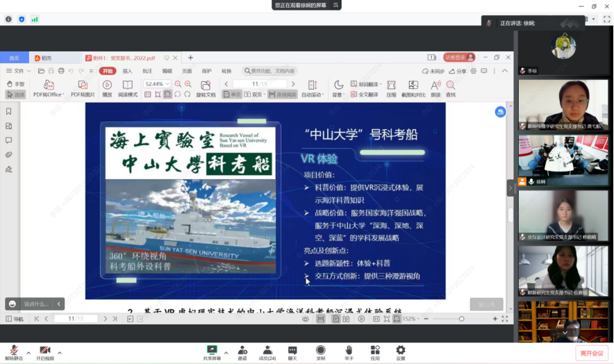Open attachments paperclip panel in sidebar
This screenshot has width=614, height=364.
pyautogui.click(x=8, y=155)
